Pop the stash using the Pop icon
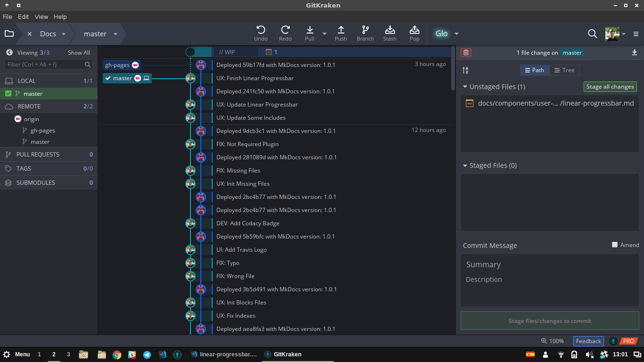Screen dimensions: 644x362 (414, 30)
